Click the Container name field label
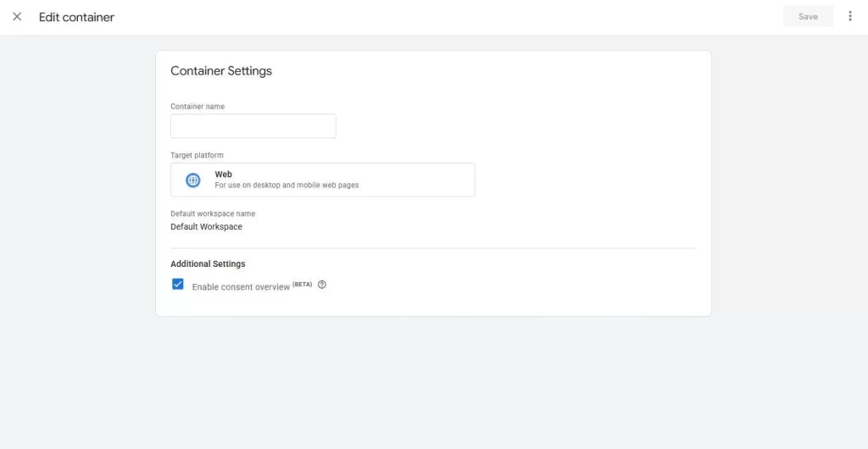 pos(198,107)
